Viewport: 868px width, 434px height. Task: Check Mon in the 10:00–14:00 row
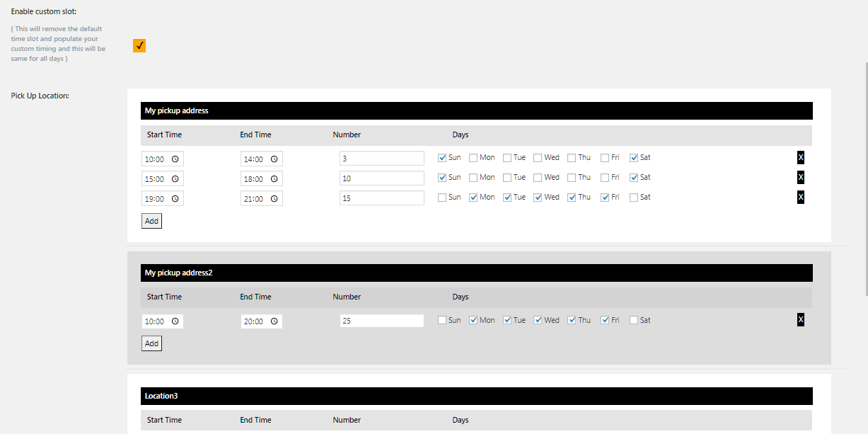click(474, 158)
